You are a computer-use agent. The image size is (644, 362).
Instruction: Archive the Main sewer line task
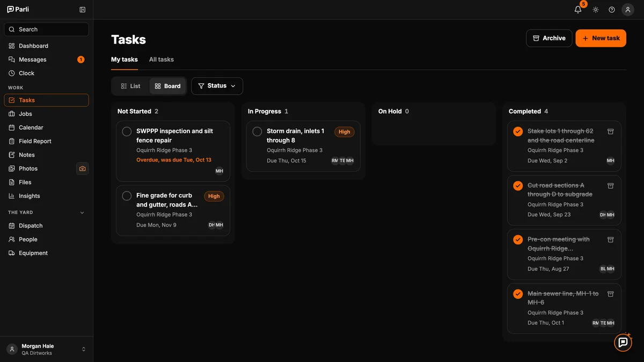pos(610,294)
